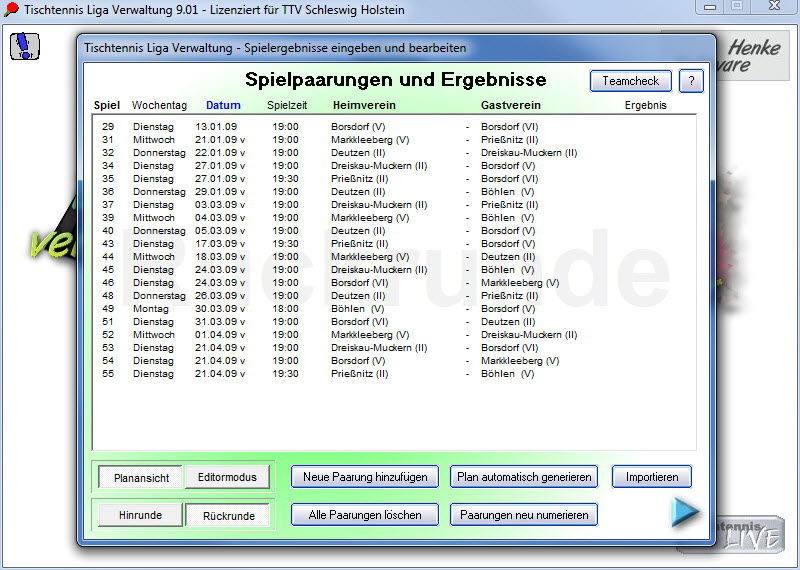Select match 55 Prießnitz (II) row
Image resolution: width=800 pixels, height=570 pixels.
coord(358,374)
